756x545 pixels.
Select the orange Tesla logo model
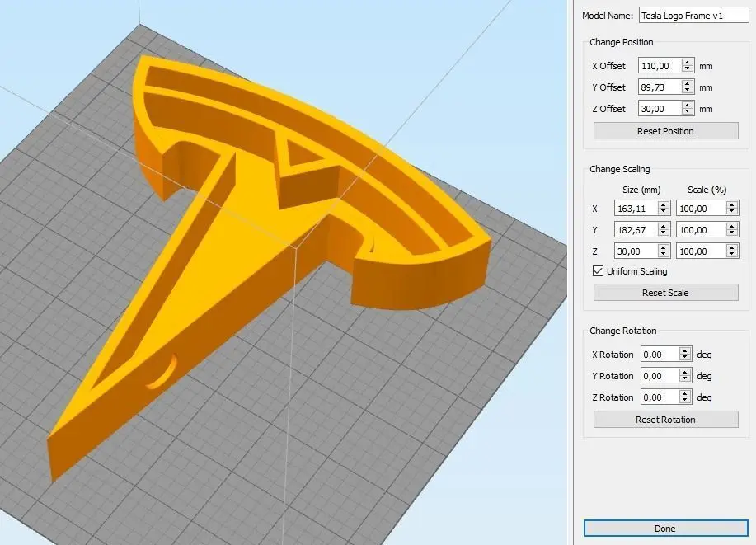(x=251, y=232)
